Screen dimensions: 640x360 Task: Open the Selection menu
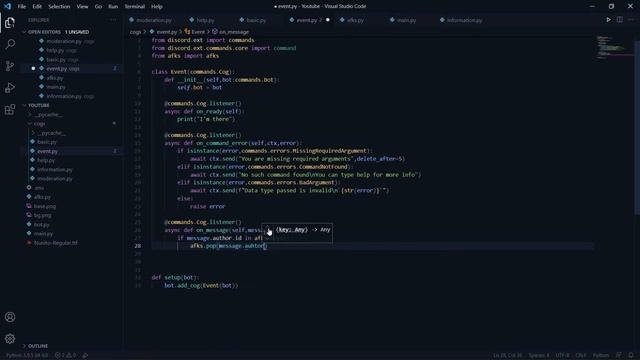pos(59,7)
